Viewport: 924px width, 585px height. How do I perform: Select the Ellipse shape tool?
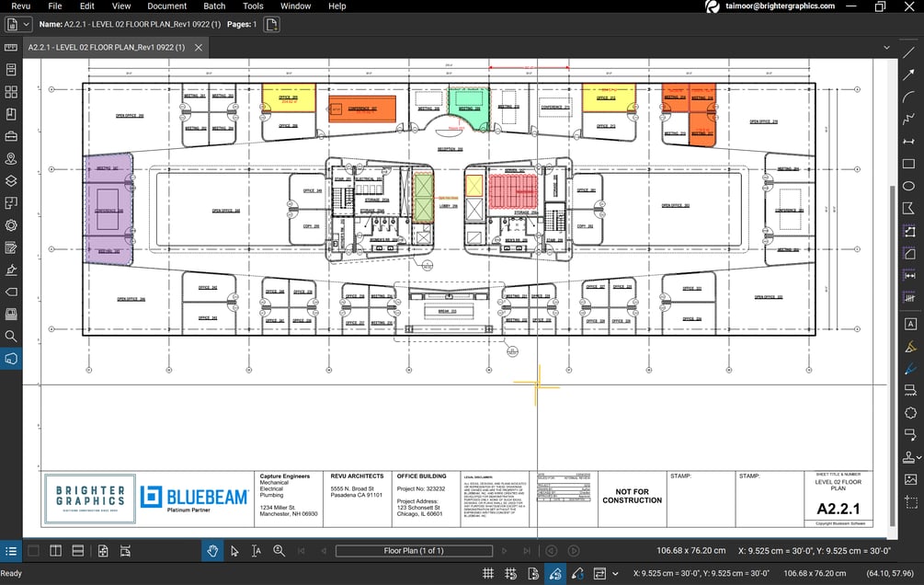909,186
